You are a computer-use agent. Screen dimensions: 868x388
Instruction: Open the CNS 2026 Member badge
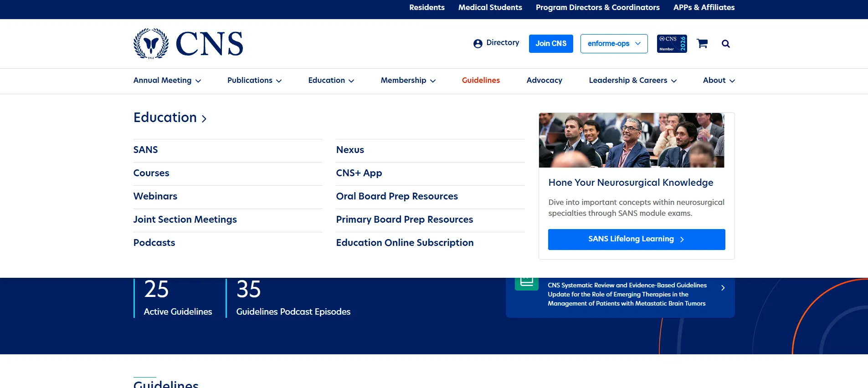672,44
